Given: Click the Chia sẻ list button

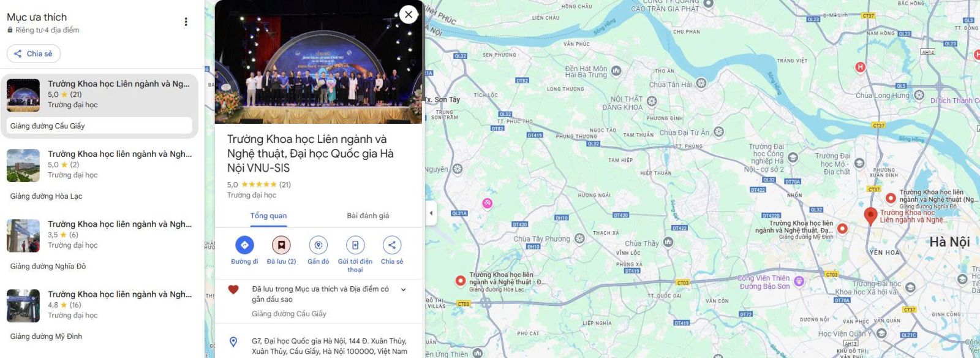Looking at the screenshot, I should click(x=34, y=54).
